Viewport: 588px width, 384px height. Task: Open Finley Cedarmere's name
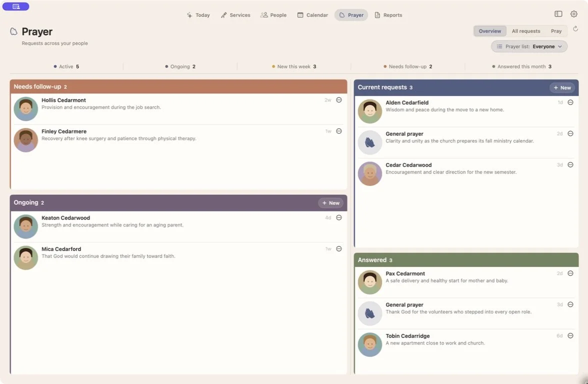64,131
